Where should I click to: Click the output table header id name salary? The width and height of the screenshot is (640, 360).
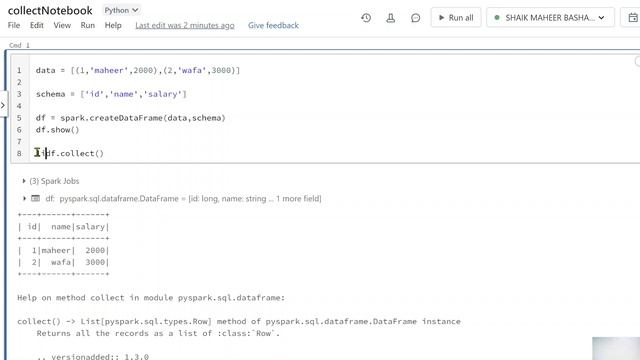[63, 227]
